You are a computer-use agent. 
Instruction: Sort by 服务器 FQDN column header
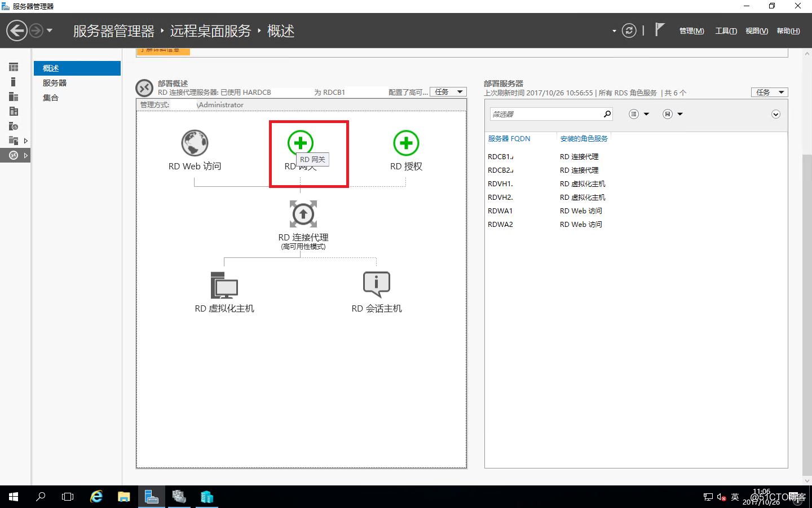pos(509,138)
